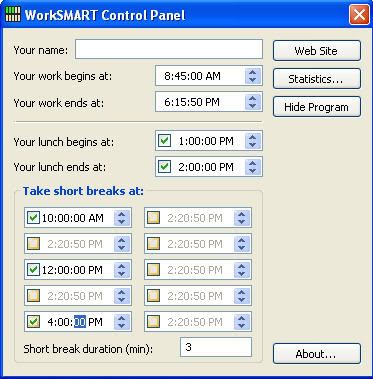Click the "Your work begins at:" label

pyautogui.click(x=63, y=76)
